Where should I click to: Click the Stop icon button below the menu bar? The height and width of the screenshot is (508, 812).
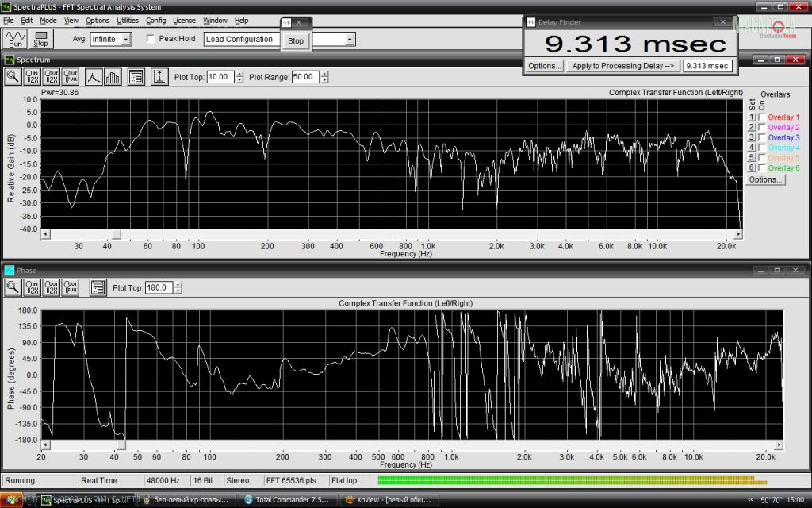41,39
